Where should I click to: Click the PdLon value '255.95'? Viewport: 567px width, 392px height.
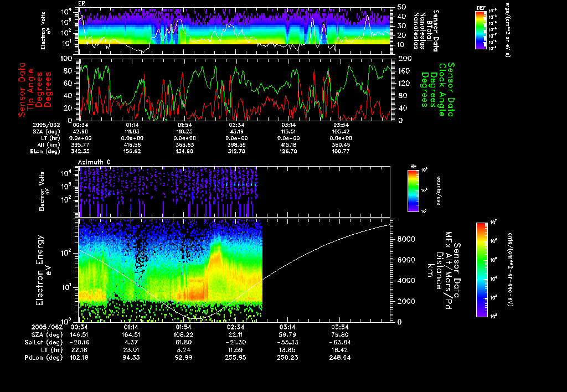pos(235,357)
